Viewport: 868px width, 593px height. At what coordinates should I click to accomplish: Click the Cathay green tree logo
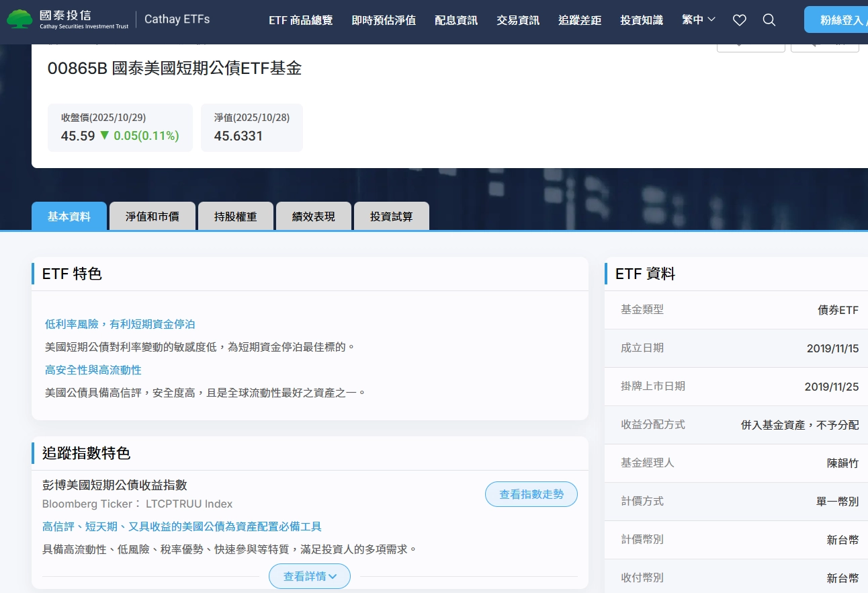[19, 19]
